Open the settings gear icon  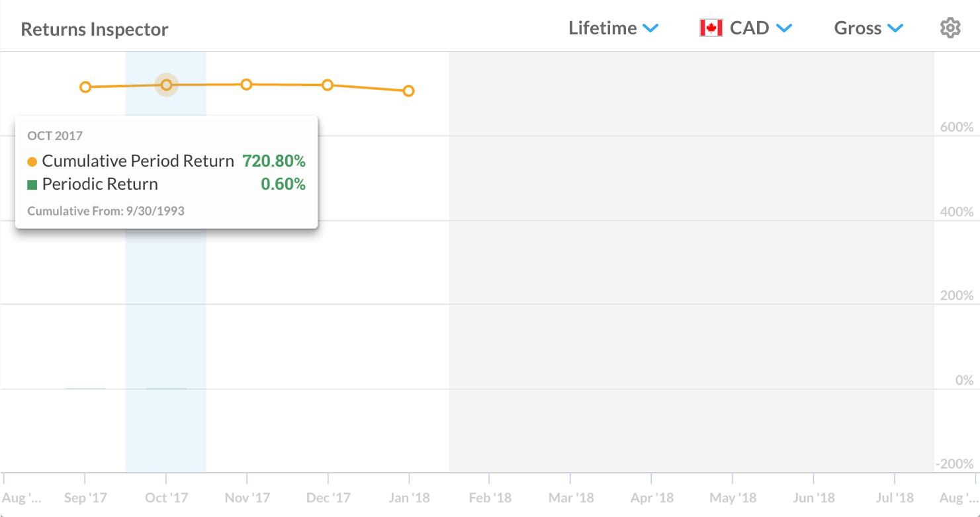(x=950, y=28)
